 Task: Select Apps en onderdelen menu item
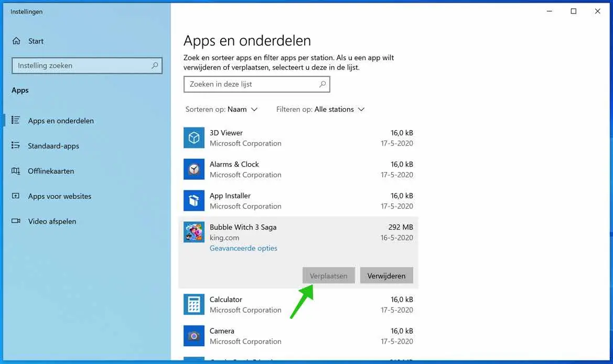tap(61, 121)
